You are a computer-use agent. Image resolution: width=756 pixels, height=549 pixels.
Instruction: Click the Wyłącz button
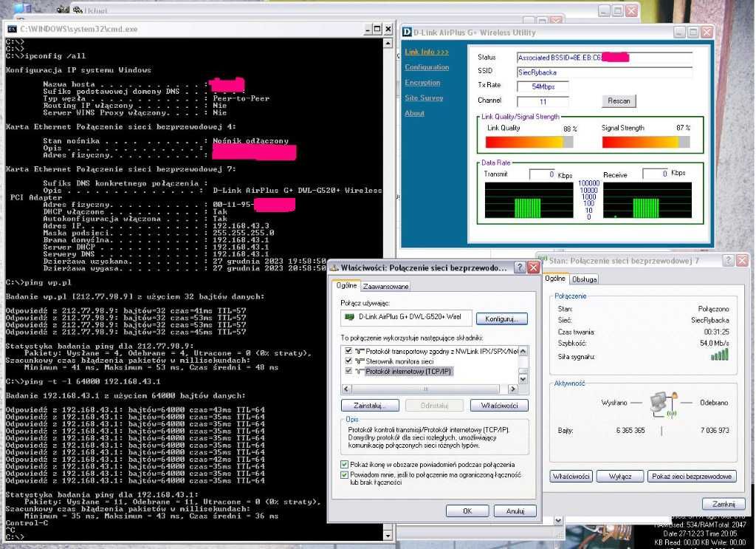coord(620,476)
